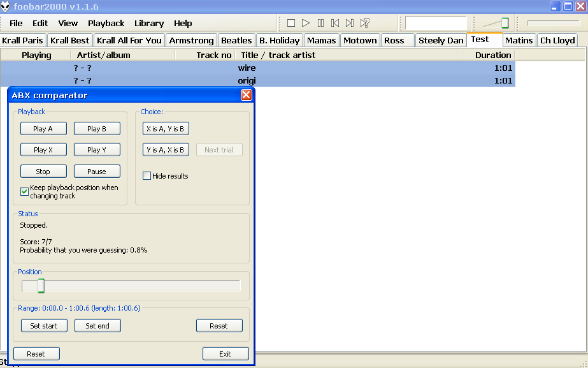
Task: Click the Pause icon in main toolbar
Action: [320, 24]
